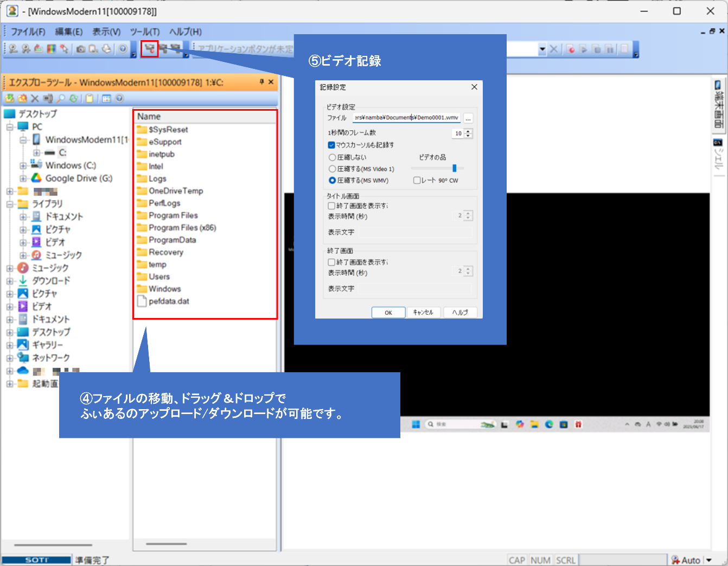Collapse the PC tree node
The height and width of the screenshot is (566, 728).
click(x=10, y=126)
